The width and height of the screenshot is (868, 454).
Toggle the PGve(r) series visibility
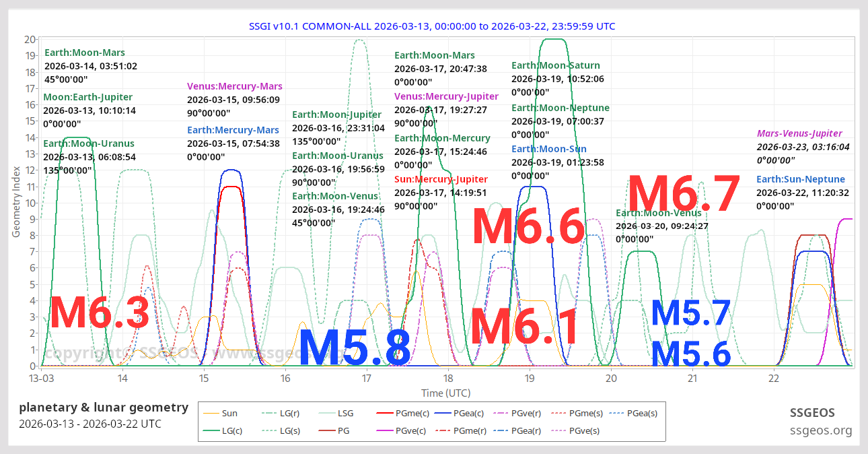[501, 413]
